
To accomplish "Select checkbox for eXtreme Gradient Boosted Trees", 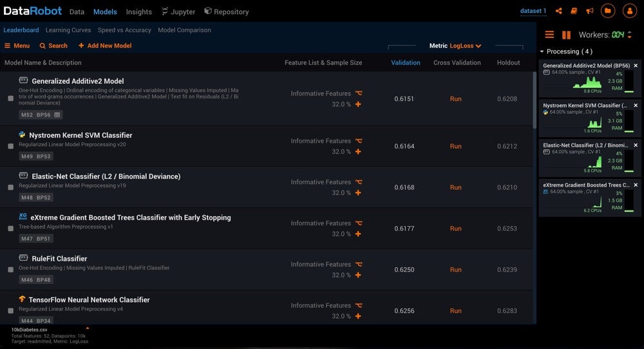I will tap(11, 229).
